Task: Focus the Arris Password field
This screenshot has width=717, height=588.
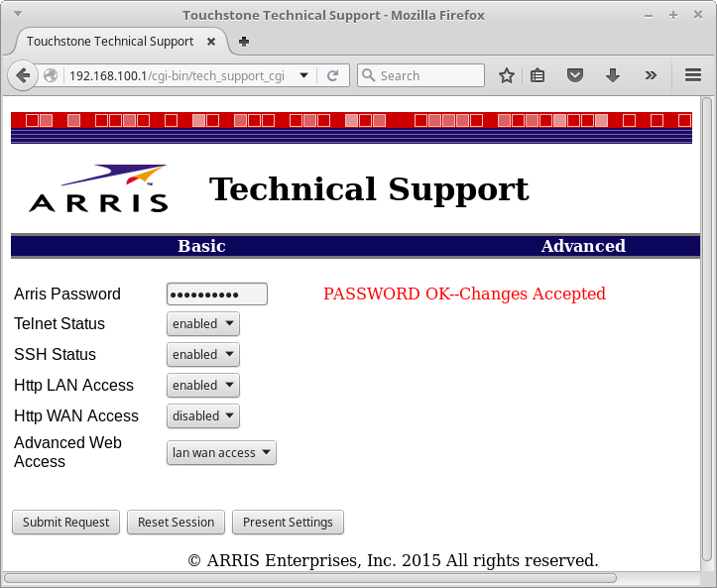Action: click(x=217, y=294)
